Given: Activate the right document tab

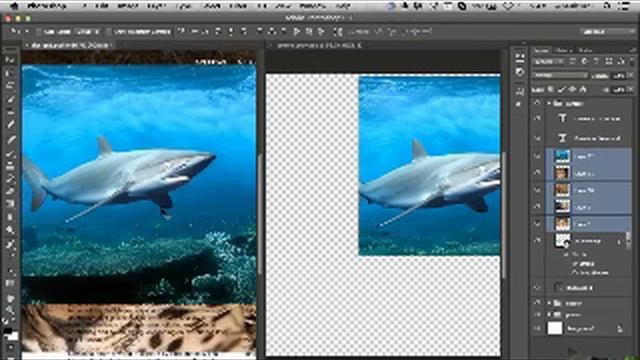Looking at the screenshot, I should tap(319, 46).
